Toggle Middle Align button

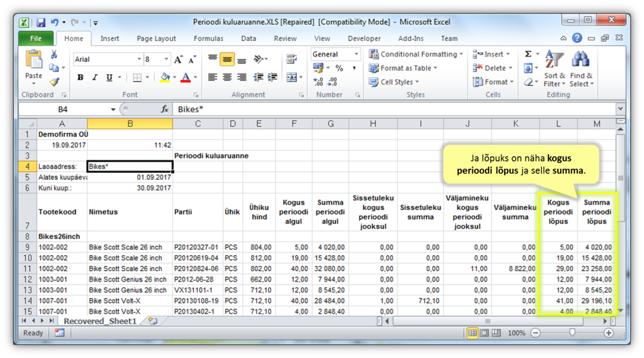click(227, 59)
